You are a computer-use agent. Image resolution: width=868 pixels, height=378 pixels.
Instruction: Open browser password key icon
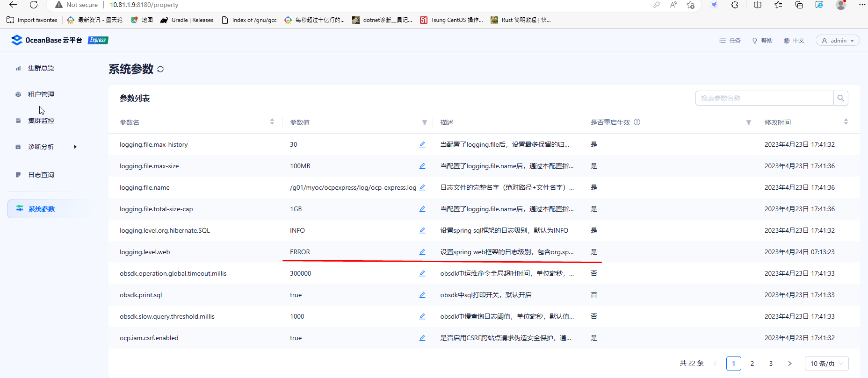coord(657,5)
